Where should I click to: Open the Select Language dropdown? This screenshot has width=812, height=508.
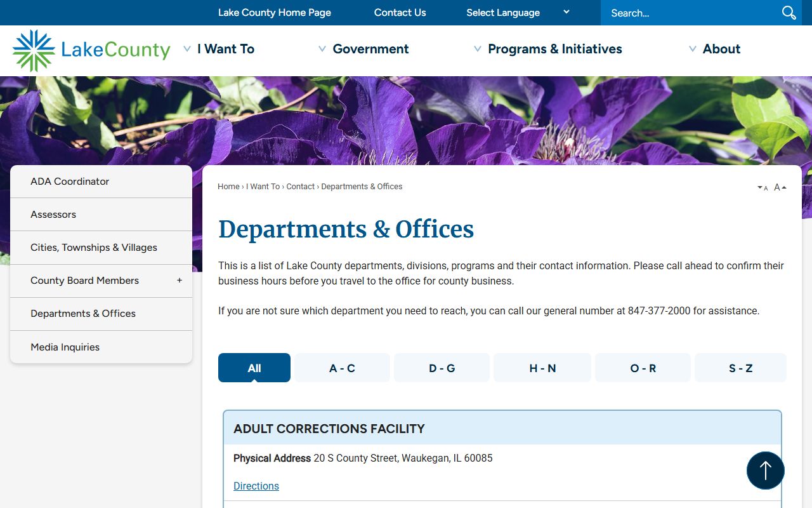[518, 13]
